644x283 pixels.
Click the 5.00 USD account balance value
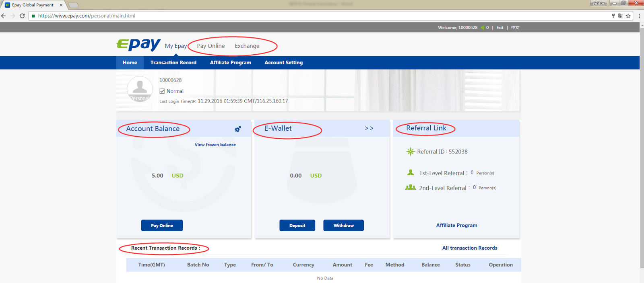pyautogui.click(x=167, y=176)
